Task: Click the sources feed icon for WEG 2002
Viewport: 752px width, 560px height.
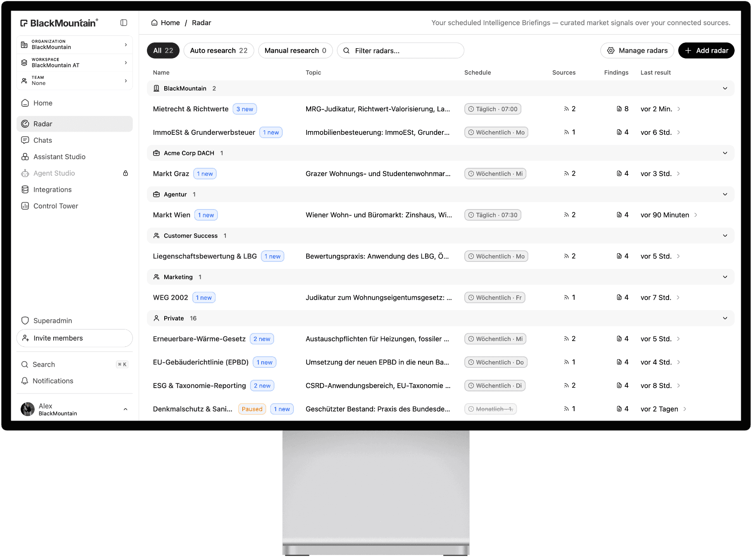Action: point(566,297)
